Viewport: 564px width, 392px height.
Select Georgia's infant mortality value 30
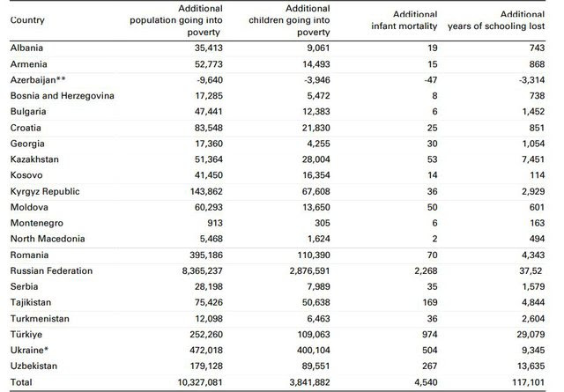[433, 144]
